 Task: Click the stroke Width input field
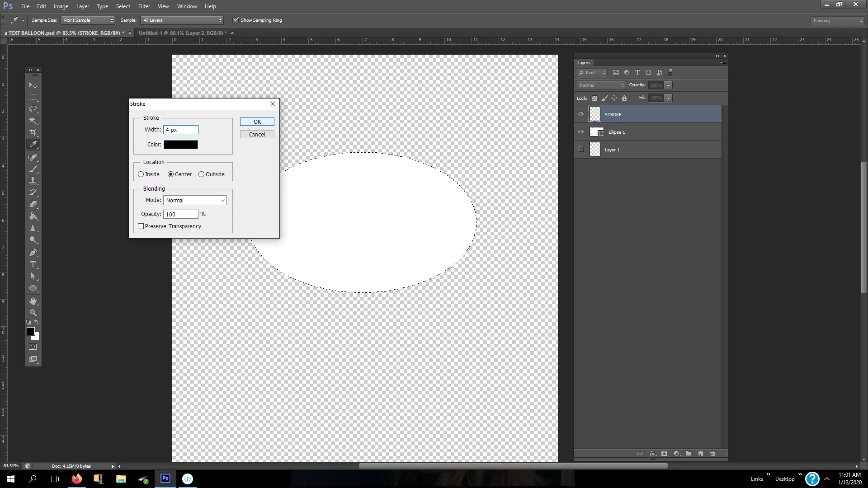pos(181,130)
